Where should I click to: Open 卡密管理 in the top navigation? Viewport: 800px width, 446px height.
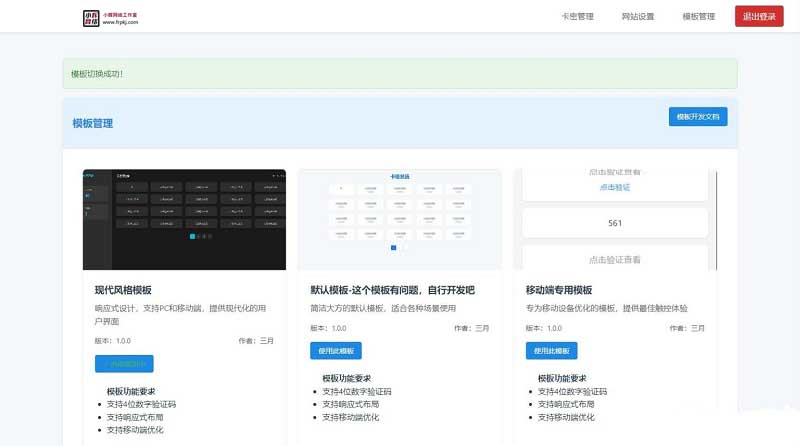coord(577,16)
